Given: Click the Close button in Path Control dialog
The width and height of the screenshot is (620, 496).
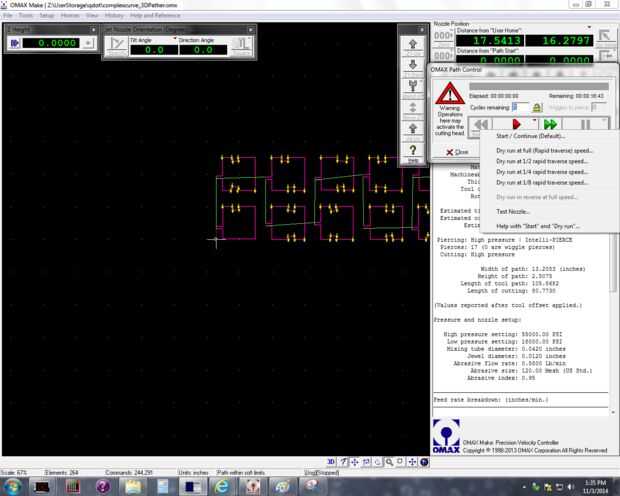Looking at the screenshot, I should click(457, 152).
